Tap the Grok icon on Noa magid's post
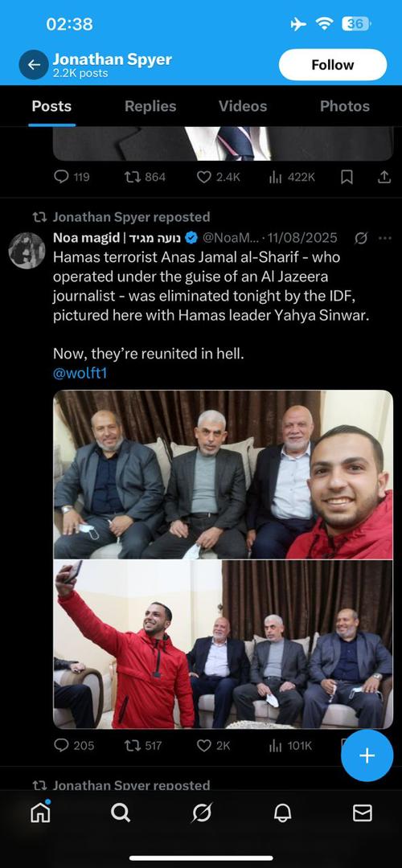This screenshot has width=402, height=868. point(360,238)
